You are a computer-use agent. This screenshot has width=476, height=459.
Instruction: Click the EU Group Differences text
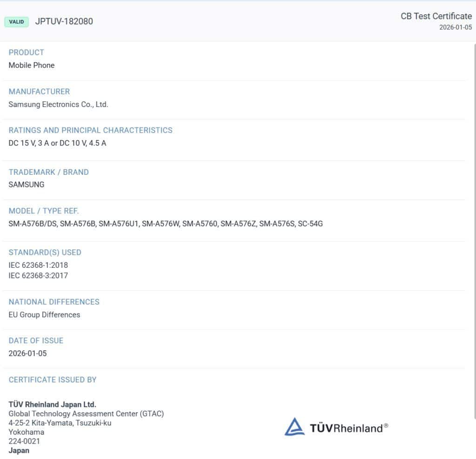pyautogui.click(x=44, y=315)
